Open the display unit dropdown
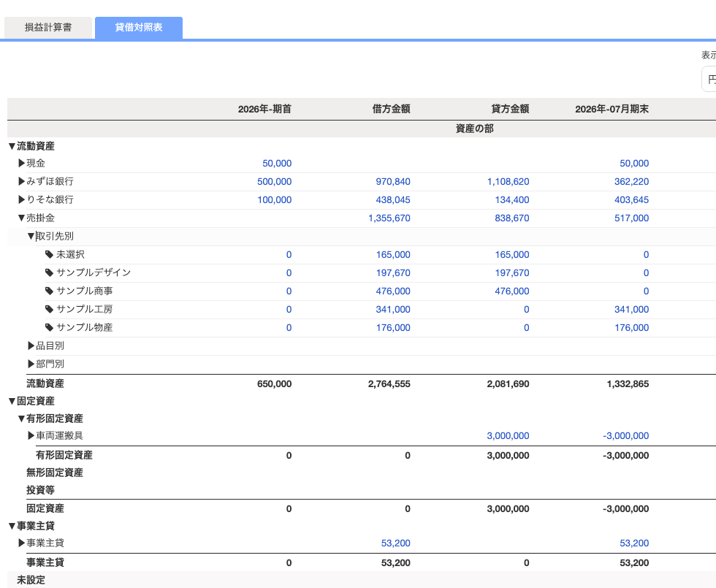Image resolution: width=716 pixels, height=588 pixels. tap(709, 80)
